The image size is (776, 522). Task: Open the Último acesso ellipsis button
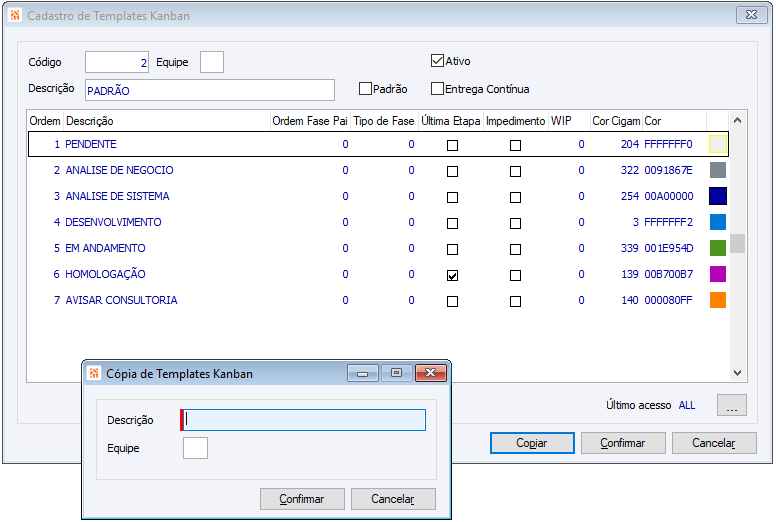731,406
